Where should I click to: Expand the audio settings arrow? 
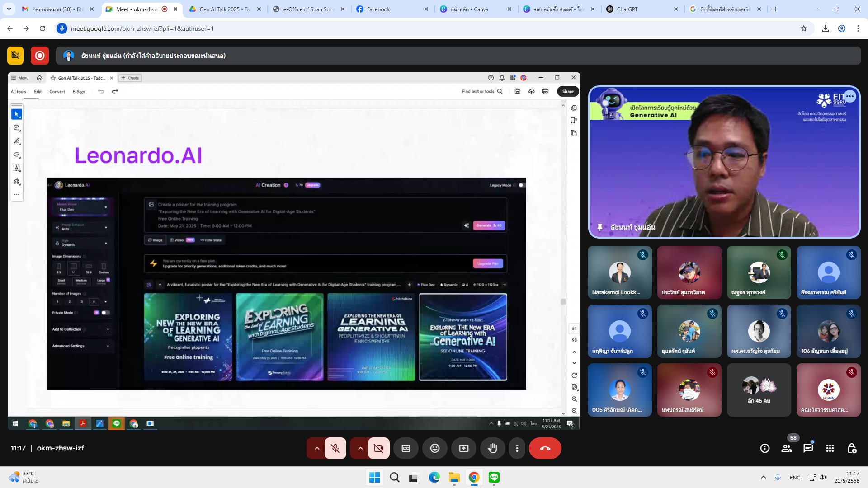point(317,448)
